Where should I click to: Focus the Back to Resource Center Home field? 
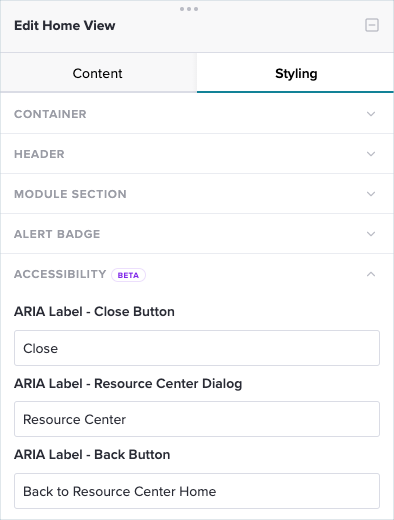(197, 491)
